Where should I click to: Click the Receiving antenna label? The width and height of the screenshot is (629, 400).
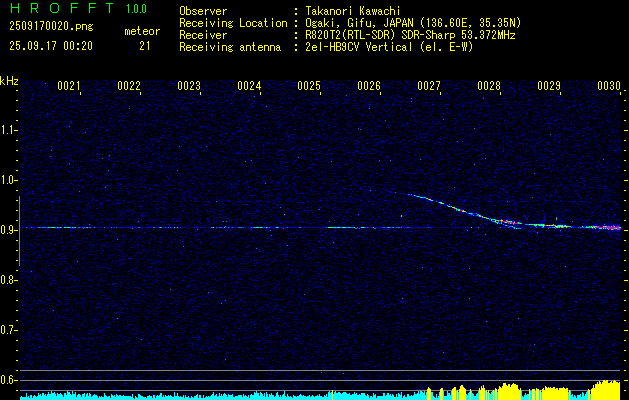[x=230, y=47]
